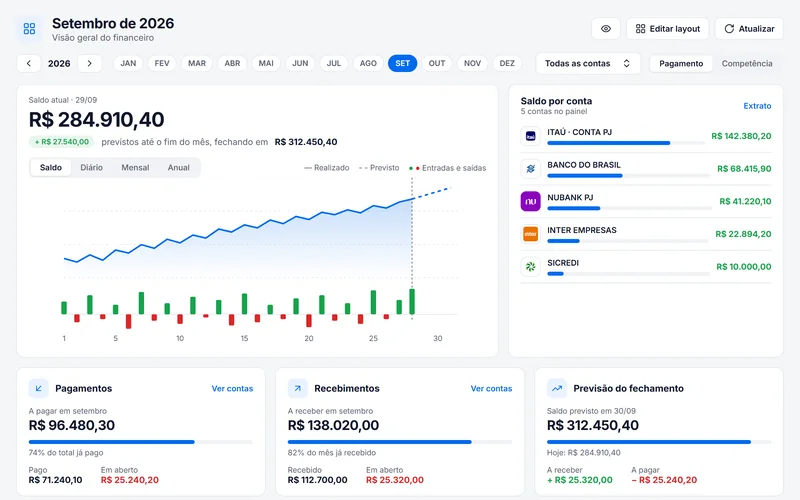Go to the previous year with left chevron
This screenshot has width=800, height=500.
(29, 63)
